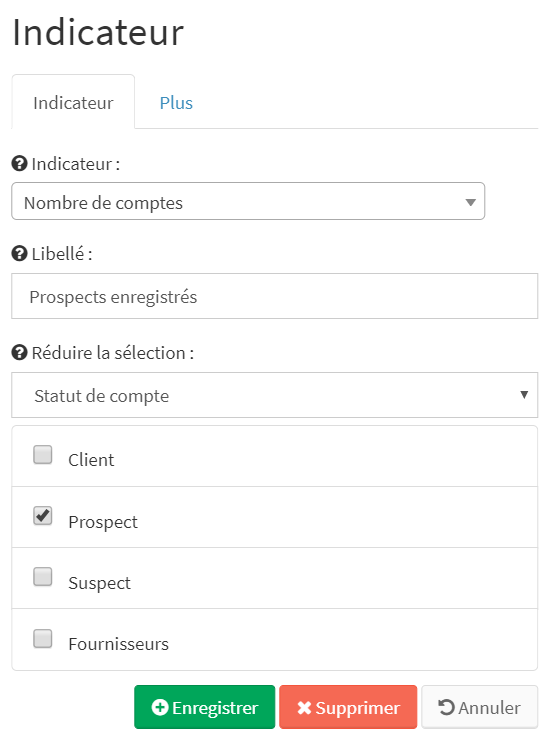Click help icon next to Réduire la sélection
557x737 pixels.
[x=19, y=353]
